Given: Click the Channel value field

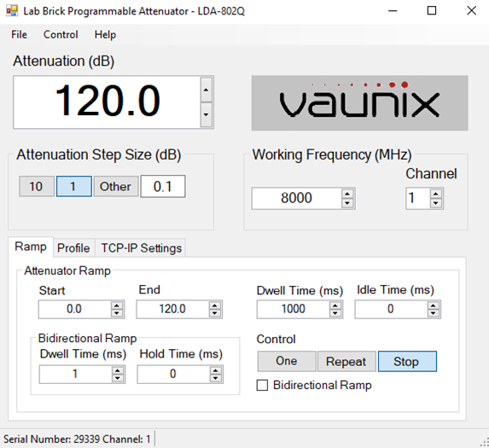Looking at the screenshot, I should coord(418,198).
